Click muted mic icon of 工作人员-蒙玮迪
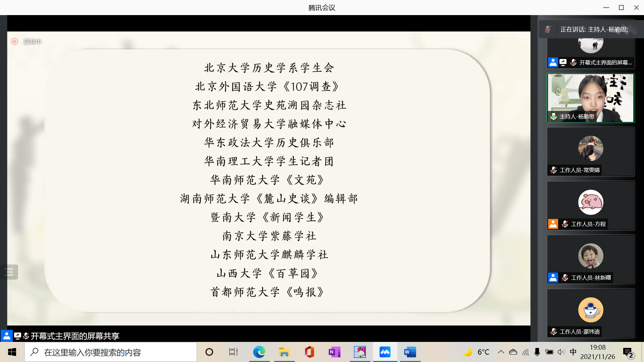 pyautogui.click(x=554, y=331)
